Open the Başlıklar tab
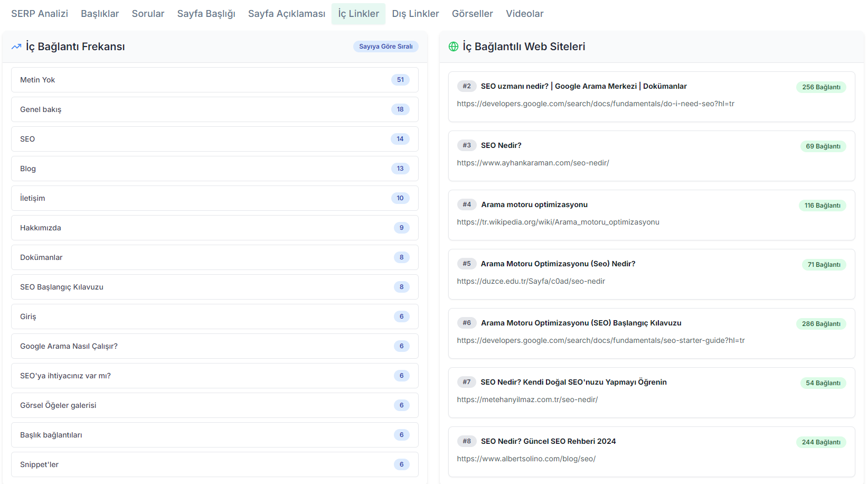Image resolution: width=868 pixels, height=484 pixels. click(100, 14)
